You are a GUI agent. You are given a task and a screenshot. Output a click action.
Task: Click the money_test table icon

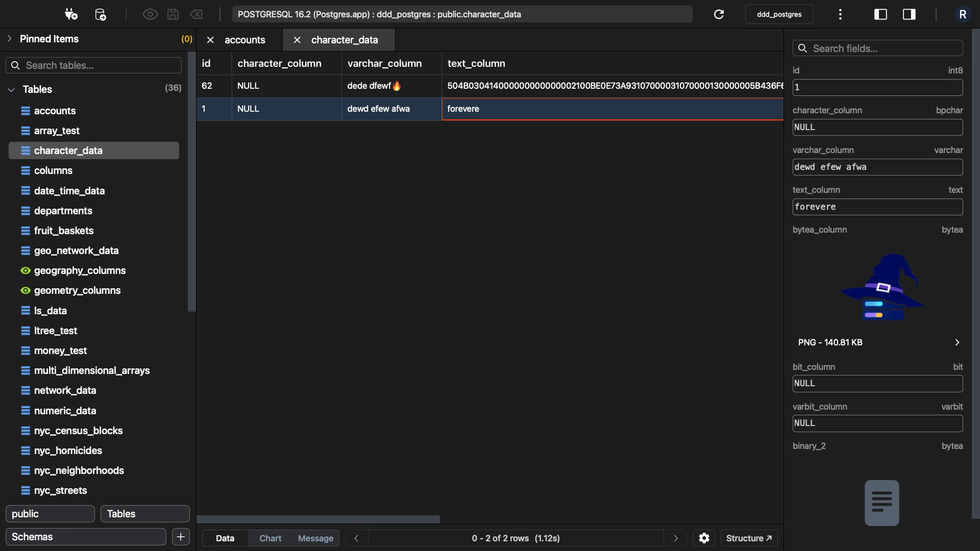pyautogui.click(x=26, y=350)
